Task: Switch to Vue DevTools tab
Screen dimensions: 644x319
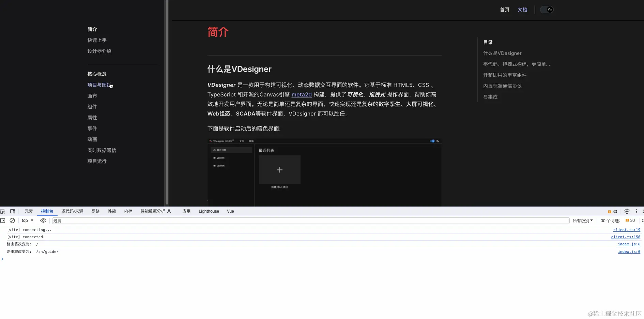Action: [230, 211]
